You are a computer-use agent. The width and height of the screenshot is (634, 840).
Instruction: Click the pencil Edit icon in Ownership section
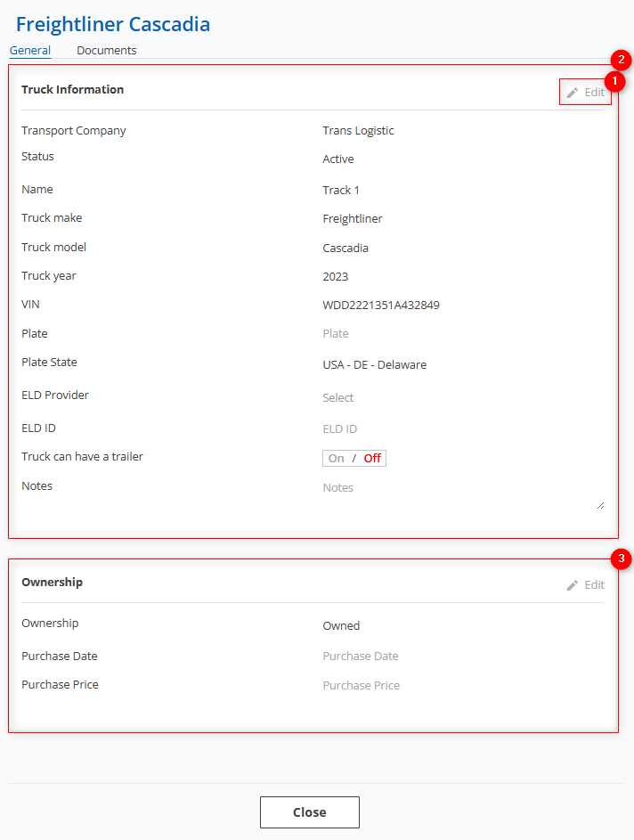(573, 585)
